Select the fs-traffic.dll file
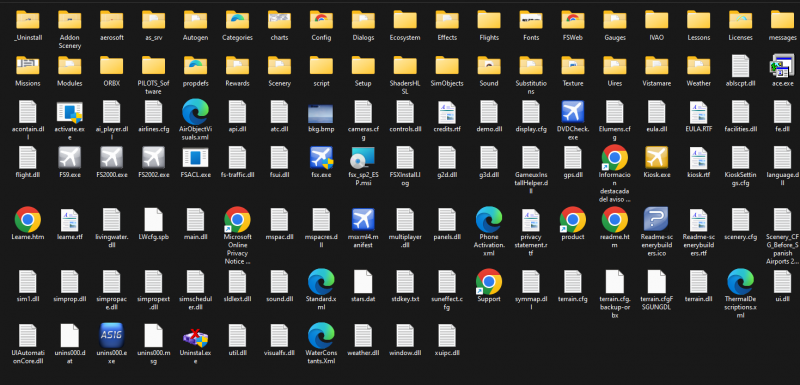Screen dimensions: 800x385 click(237, 157)
